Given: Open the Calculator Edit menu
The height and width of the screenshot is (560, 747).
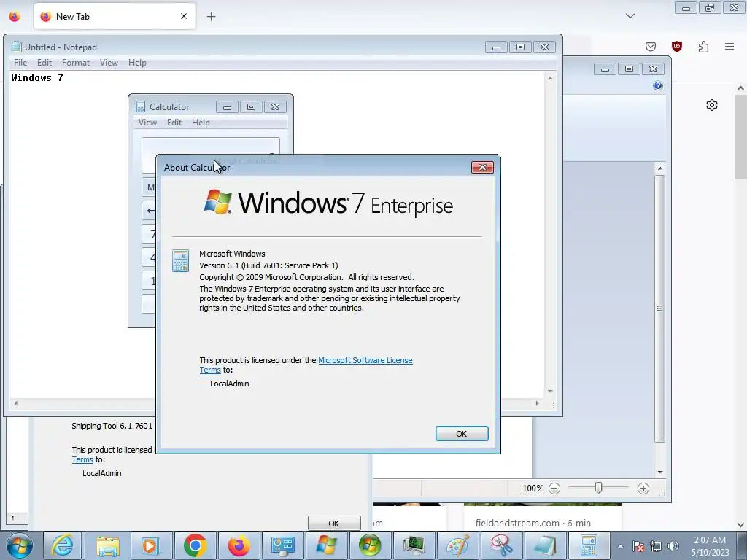Looking at the screenshot, I should (x=174, y=122).
